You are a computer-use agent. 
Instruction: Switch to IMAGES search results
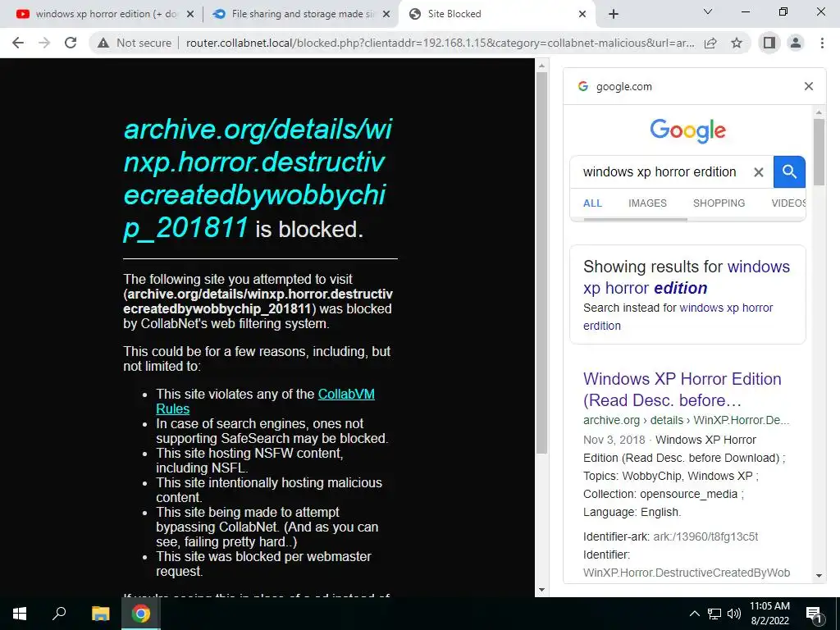pyautogui.click(x=647, y=203)
